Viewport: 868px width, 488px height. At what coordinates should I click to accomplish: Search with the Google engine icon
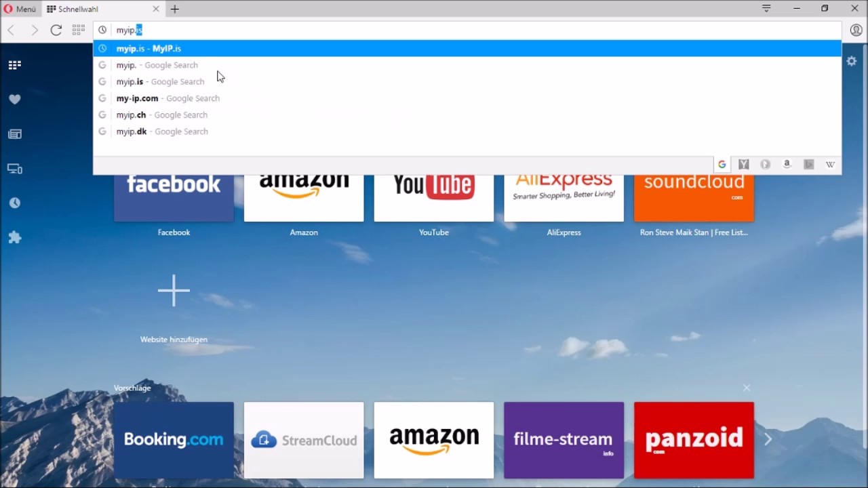[722, 165]
